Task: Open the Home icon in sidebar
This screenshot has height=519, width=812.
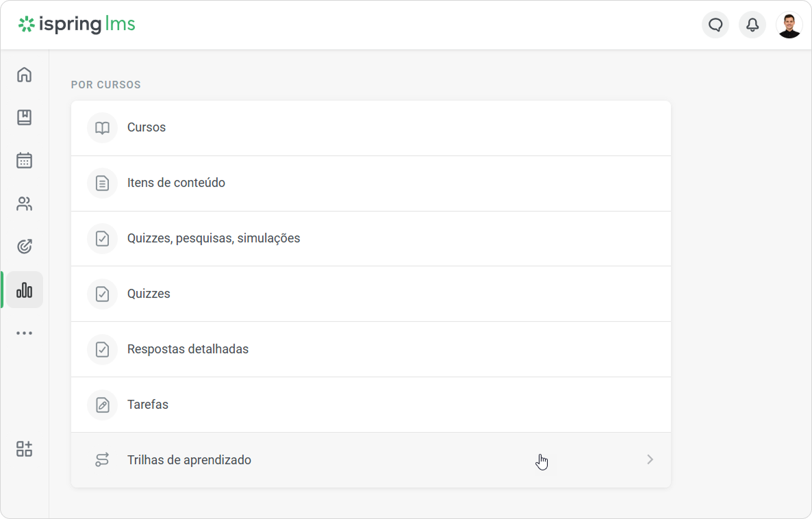Action: 25,75
